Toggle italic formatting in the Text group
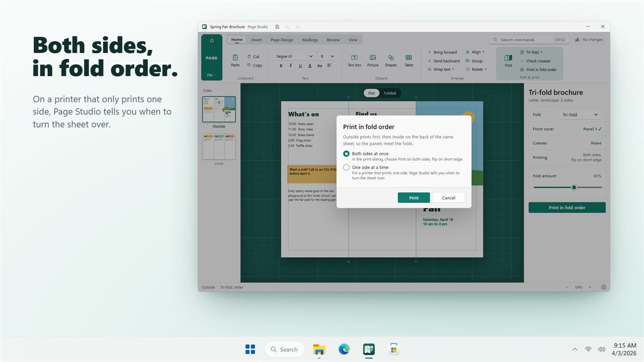This screenshot has height=362, width=644. [x=290, y=66]
